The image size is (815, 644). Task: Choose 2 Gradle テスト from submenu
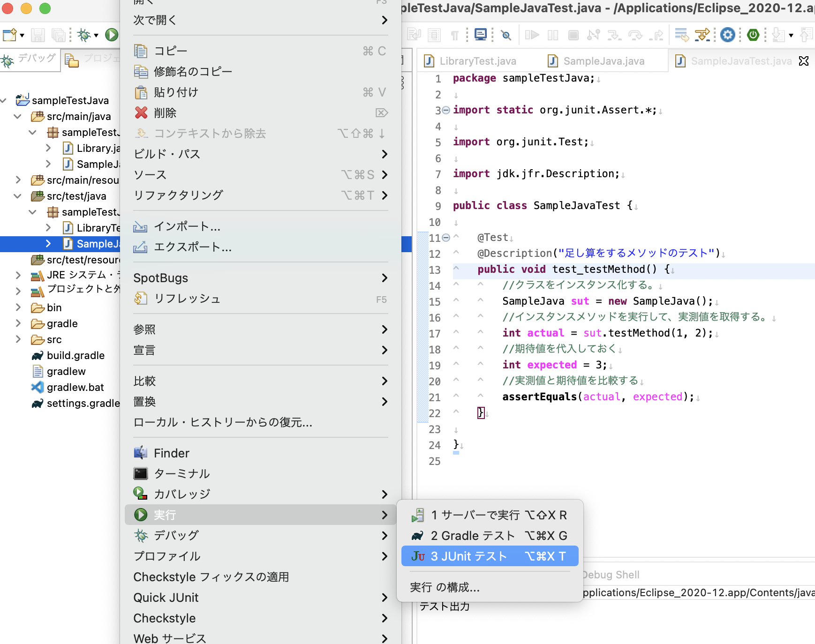pyautogui.click(x=490, y=535)
